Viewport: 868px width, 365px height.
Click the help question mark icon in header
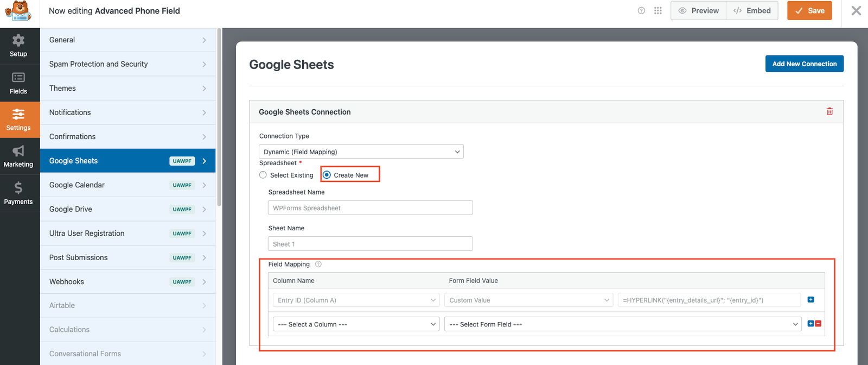point(641,11)
